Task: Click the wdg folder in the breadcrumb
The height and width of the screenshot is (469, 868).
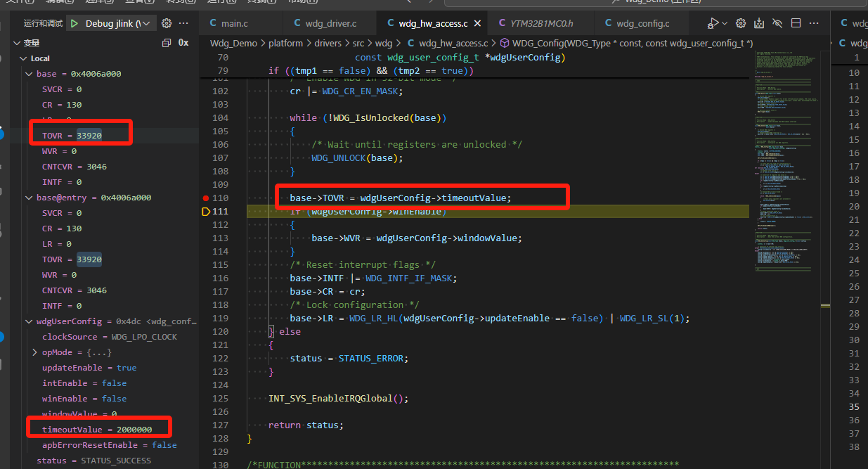Action: coord(384,43)
